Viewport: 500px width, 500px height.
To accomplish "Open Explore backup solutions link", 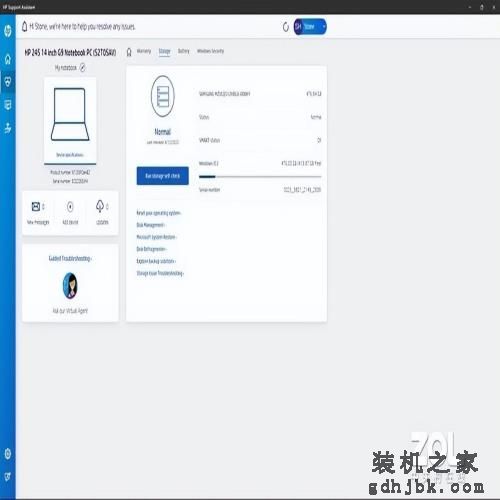I will pos(156,261).
